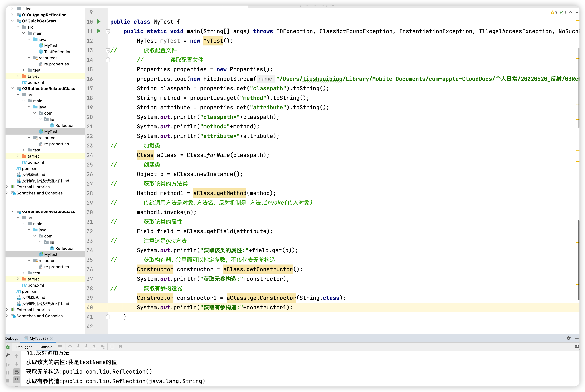The width and height of the screenshot is (585, 392).
Task: Expand the .idea folder
Action: 12,8
